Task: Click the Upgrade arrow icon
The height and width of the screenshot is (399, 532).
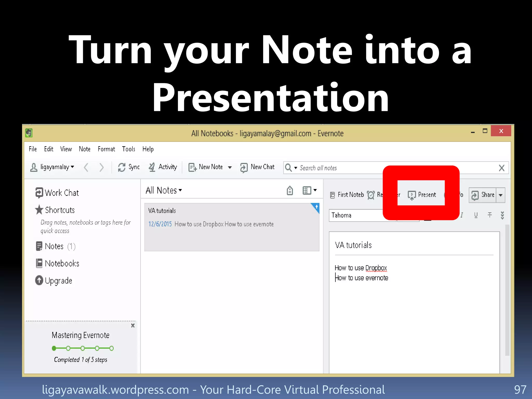Action: click(x=39, y=280)
